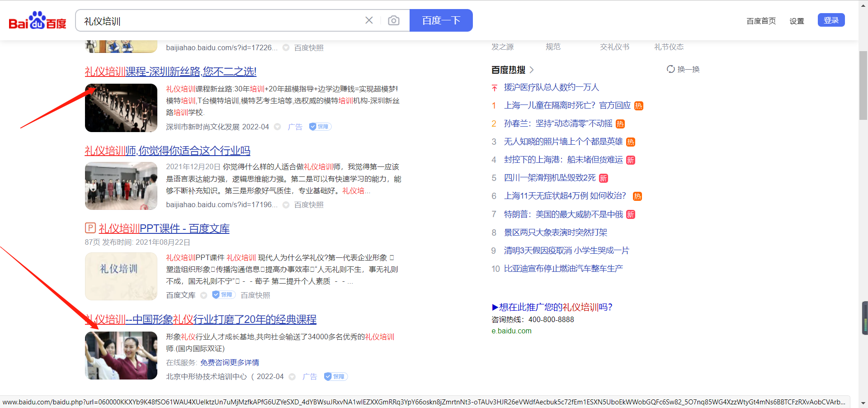Click 87页 发布时间: 2021年08月22日 text
Viewport: 868px width, 408px height.
[137, 242]
